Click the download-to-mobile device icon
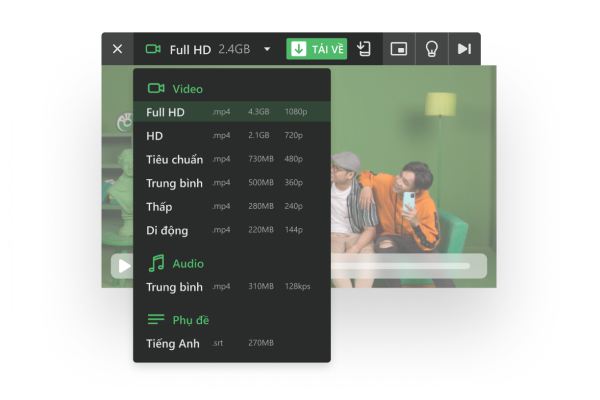Screen dimensions: 600x400 (365, 49)
